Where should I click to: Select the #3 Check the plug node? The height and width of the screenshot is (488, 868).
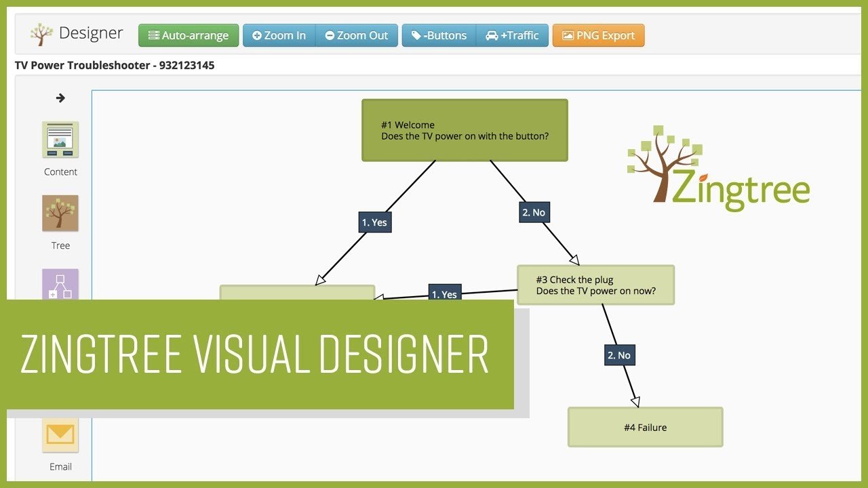pyautogui.click(x=595, y=285)
